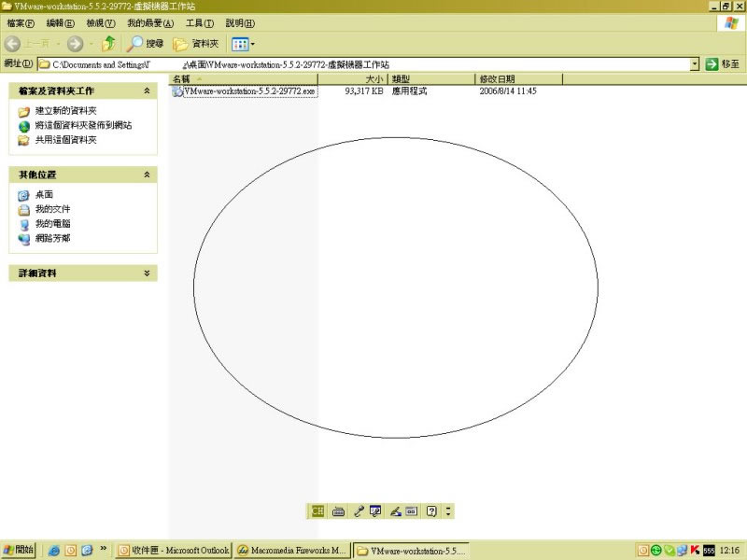Collapse the 其他位置 panel
Viewport: 747px width, 560px height.
point(148,175)
